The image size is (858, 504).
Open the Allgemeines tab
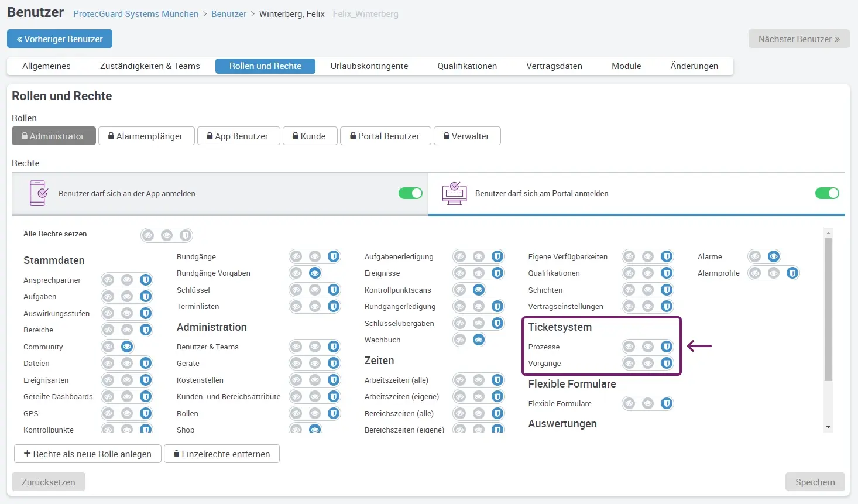click(x=46, y=66)
